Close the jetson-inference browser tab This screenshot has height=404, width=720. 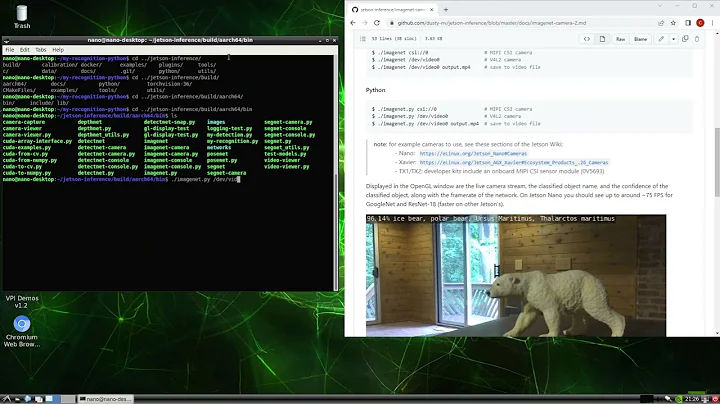tap(432, 9)
